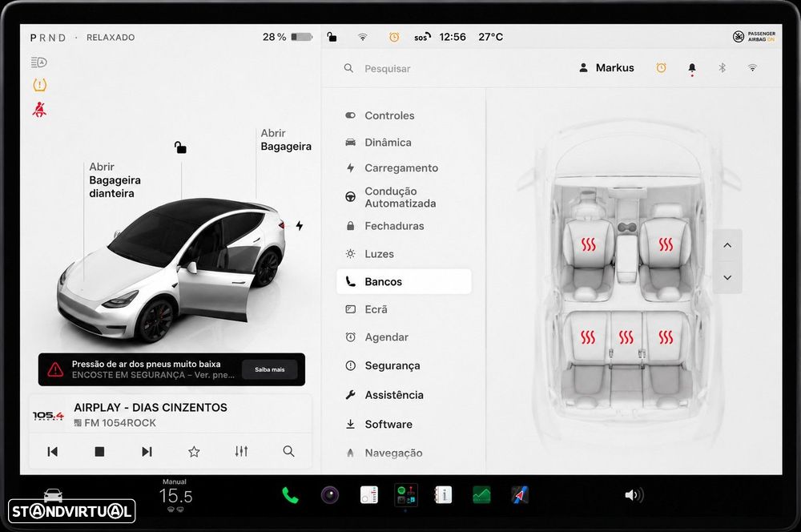The height and width of the screenshot is (532, 801).
Task: Tap the car icon in bottom bar
Action: click(x=53, y=495)
